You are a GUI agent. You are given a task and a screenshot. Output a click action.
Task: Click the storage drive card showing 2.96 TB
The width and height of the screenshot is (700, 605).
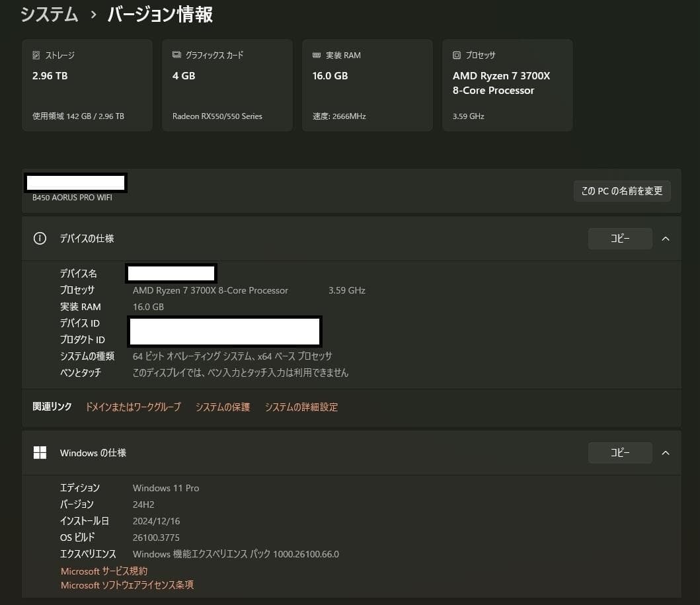(87, 85)
